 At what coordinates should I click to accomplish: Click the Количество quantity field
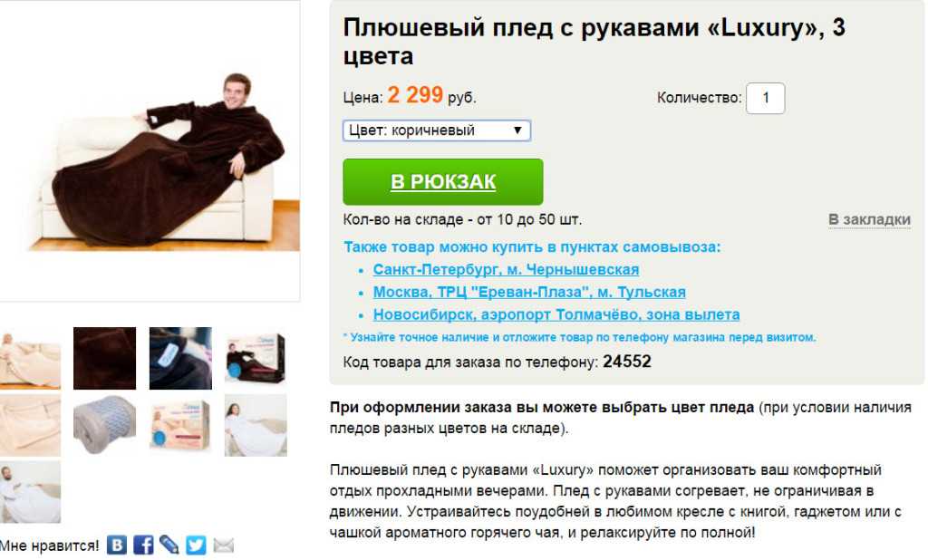765,98
